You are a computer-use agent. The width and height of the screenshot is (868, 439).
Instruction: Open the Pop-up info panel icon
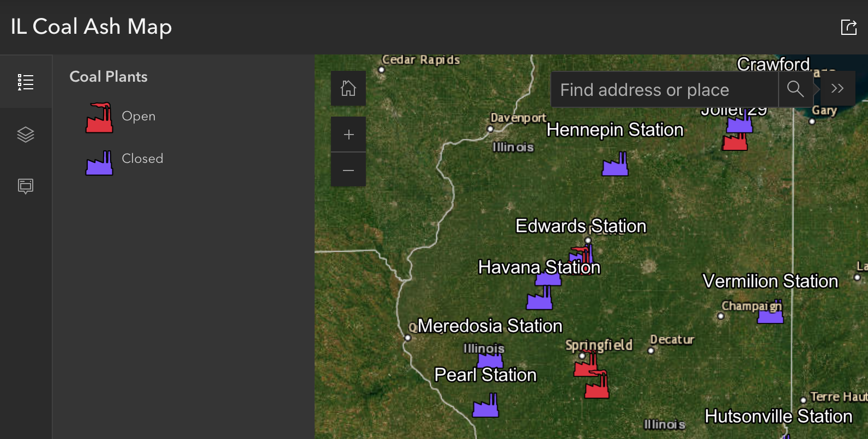coord(26,186)
